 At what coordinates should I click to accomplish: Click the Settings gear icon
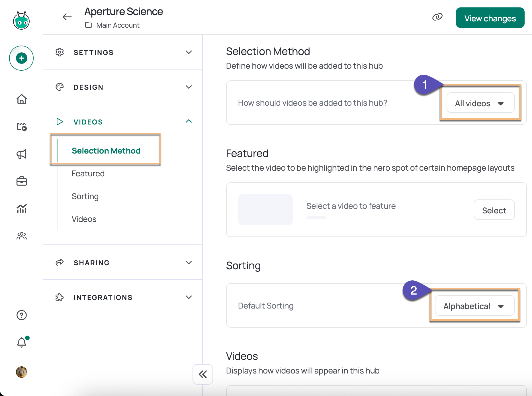point(60,52)
